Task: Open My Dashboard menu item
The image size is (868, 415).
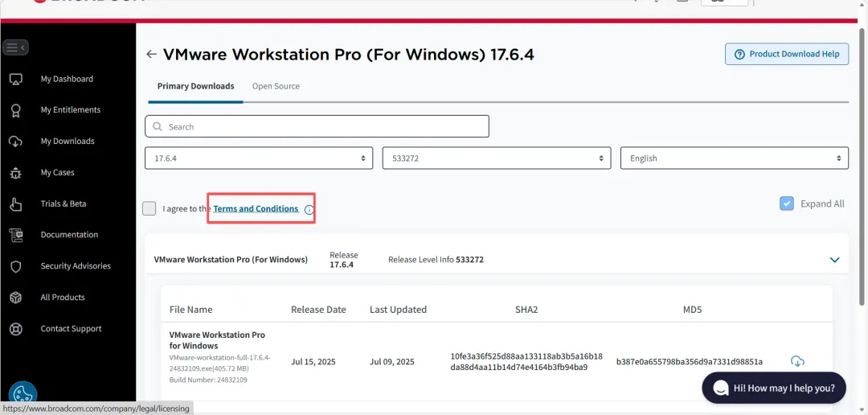Action: [67, 80]
